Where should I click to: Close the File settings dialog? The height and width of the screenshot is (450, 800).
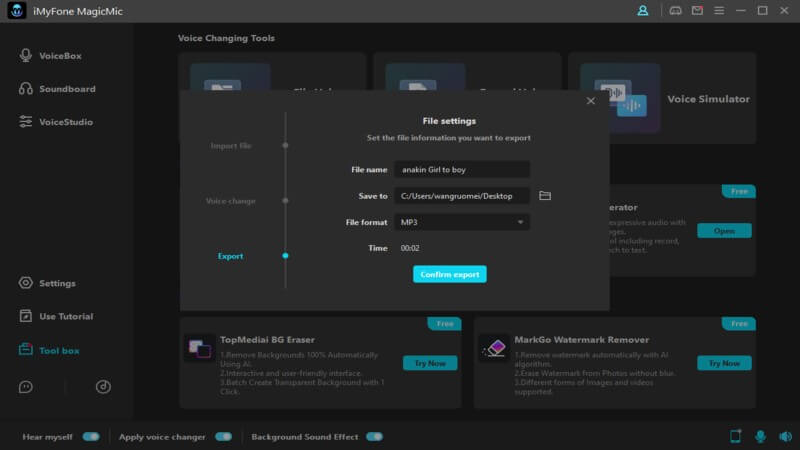[x=590, y=101]
